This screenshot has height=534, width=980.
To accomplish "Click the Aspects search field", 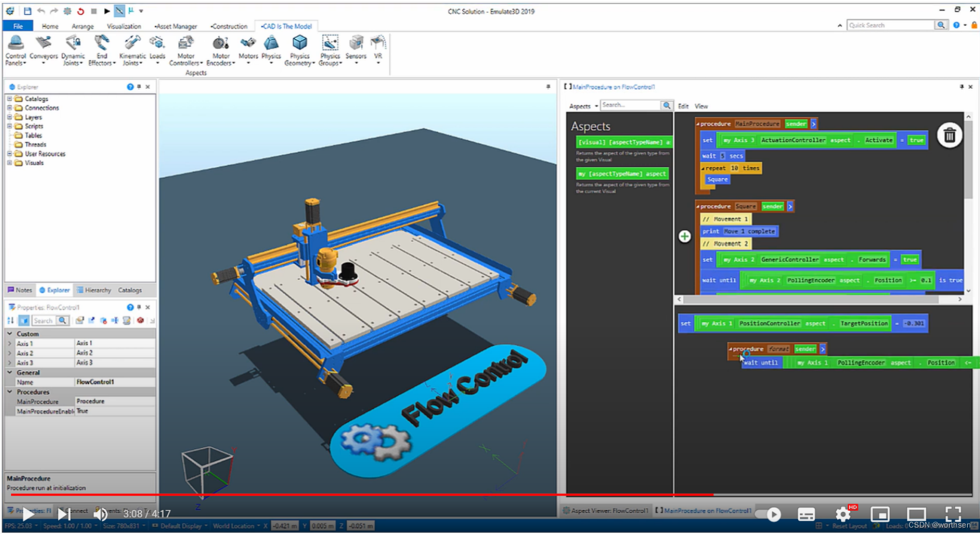I will 631,105.
